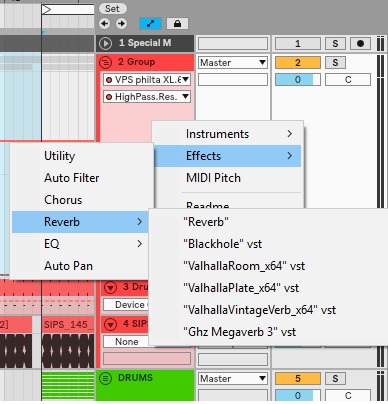Toggle the lock envelopes icon
Image resolution: width=388 pixels, height=404 pixels.
tap(177, 24)
